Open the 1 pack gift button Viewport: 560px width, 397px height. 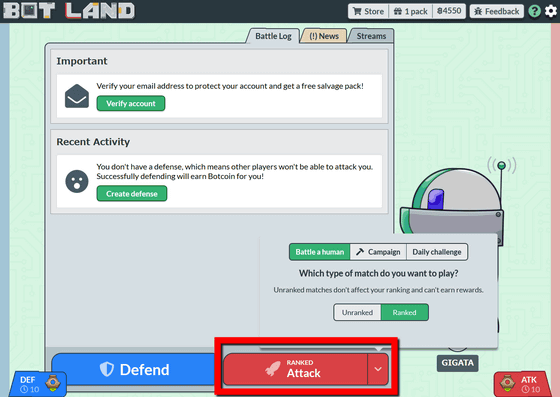[410, 11]
